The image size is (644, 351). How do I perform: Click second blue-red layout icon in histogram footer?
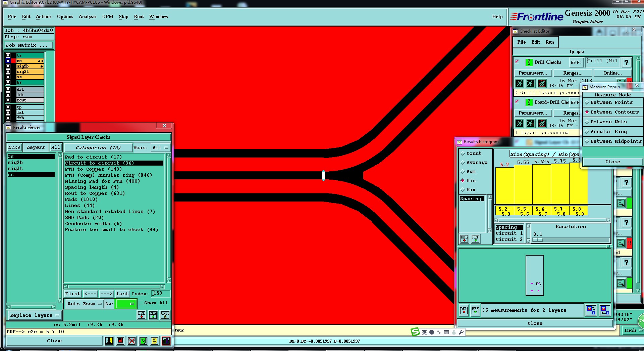tap(605, 310)
